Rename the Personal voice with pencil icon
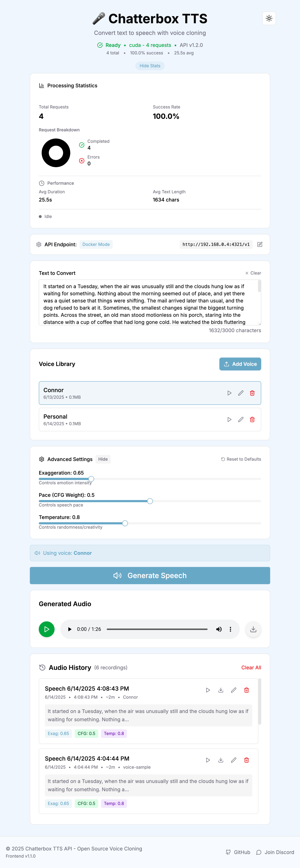This screenshot has height=868, width=300. click(x=241, y=420)
